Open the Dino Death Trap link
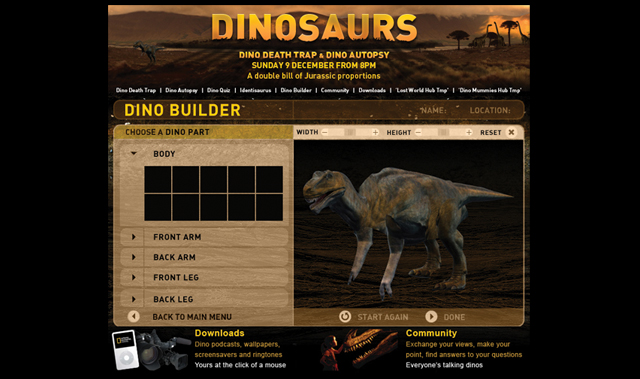Image resolution: width=640 pixels, height=379 pixels. point(136,90)
